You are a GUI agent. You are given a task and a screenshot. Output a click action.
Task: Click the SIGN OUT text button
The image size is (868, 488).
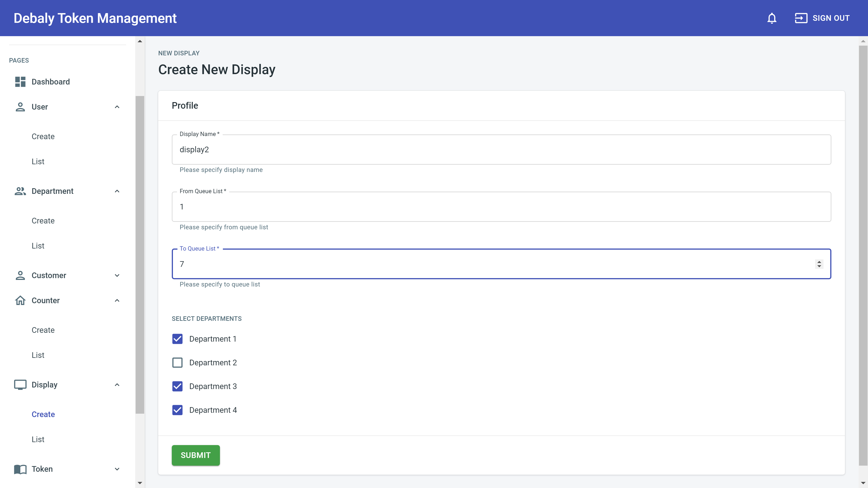[831, 18]
